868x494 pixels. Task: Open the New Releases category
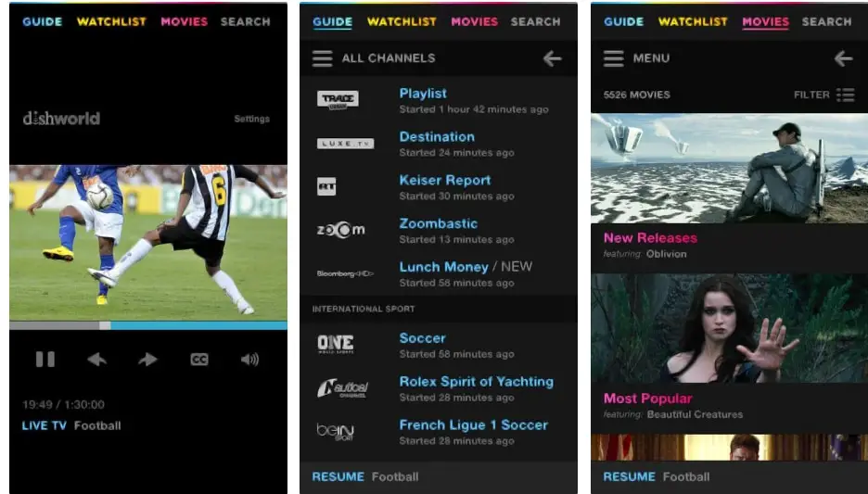[650, 238]
